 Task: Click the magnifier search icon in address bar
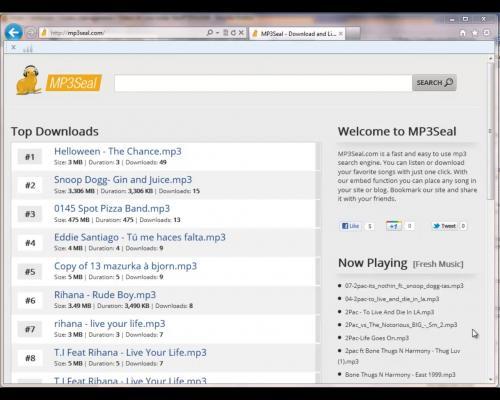(x=210, y=33)
